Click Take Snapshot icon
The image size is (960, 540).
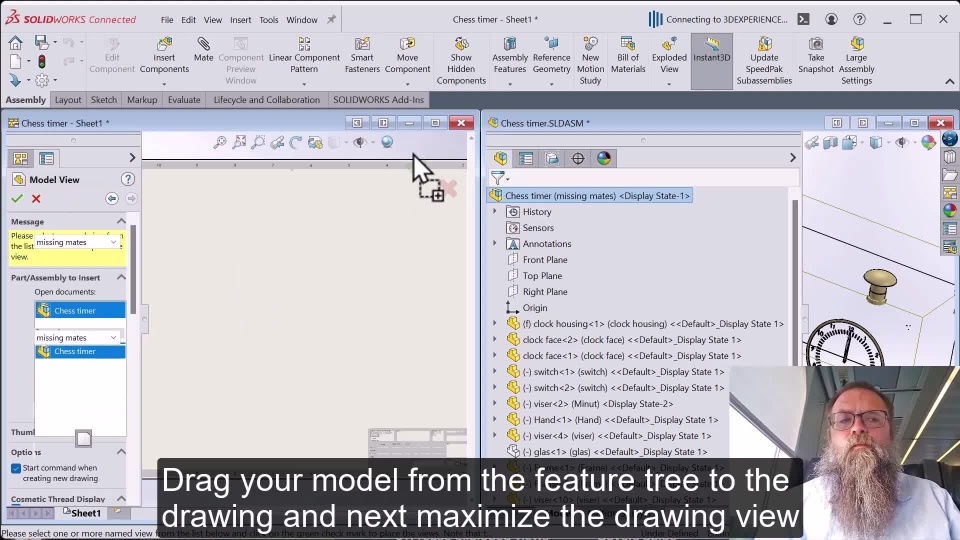tap(816, 55)
